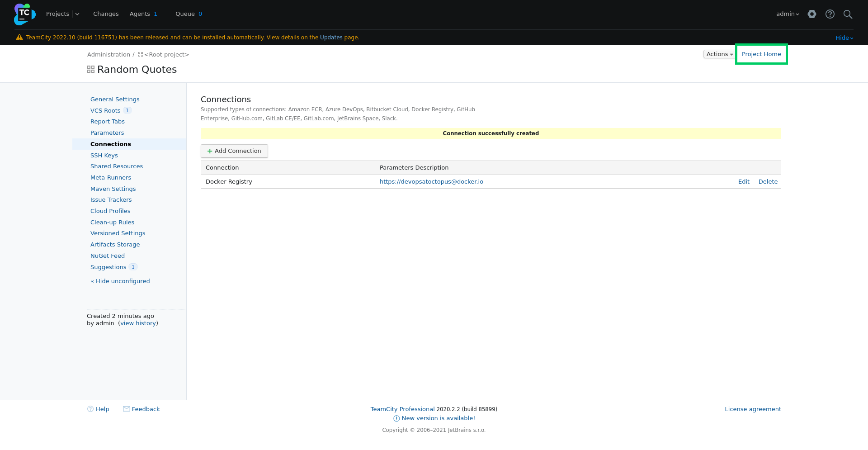Image resolution: width=868 pixels, height=450 pixels.
Task: Click the Administration breadcrumb link
Action: (108, 55)
